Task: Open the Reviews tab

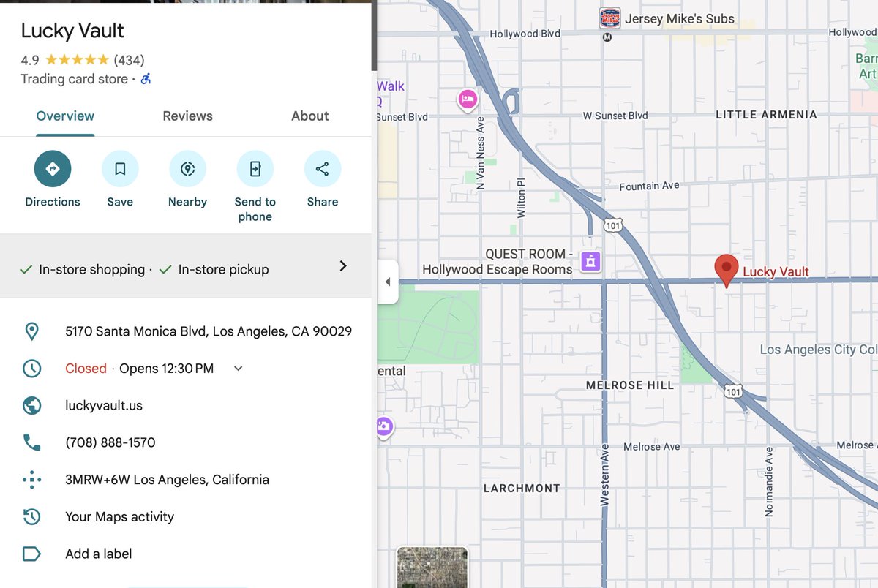Action: pos(187,116)
